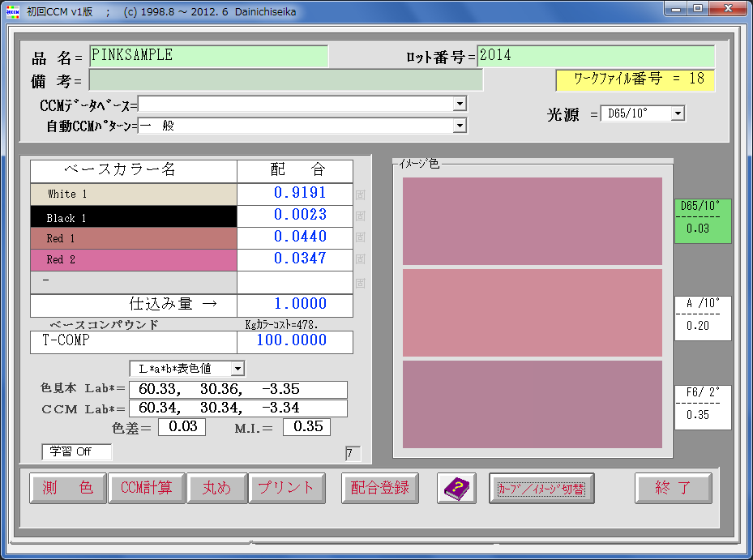753x560 pixels.
Task: Click the bottom image color swatch
Action: tap(532, 404)
